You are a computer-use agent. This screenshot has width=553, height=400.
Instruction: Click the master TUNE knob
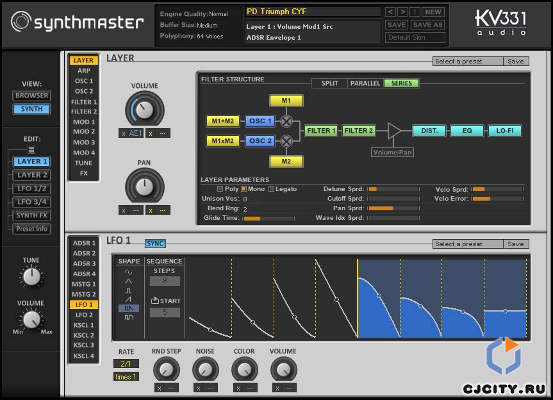[x=31, y=277]
